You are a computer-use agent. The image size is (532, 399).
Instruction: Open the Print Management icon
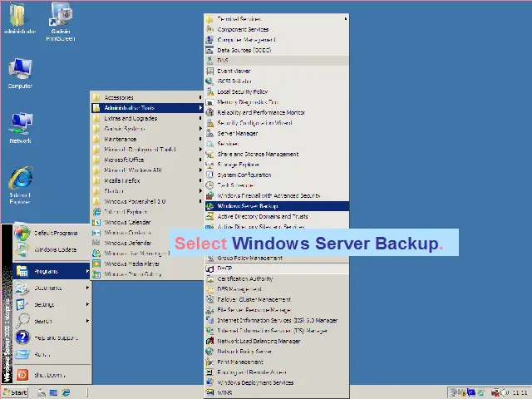click(x=210, y=362)
